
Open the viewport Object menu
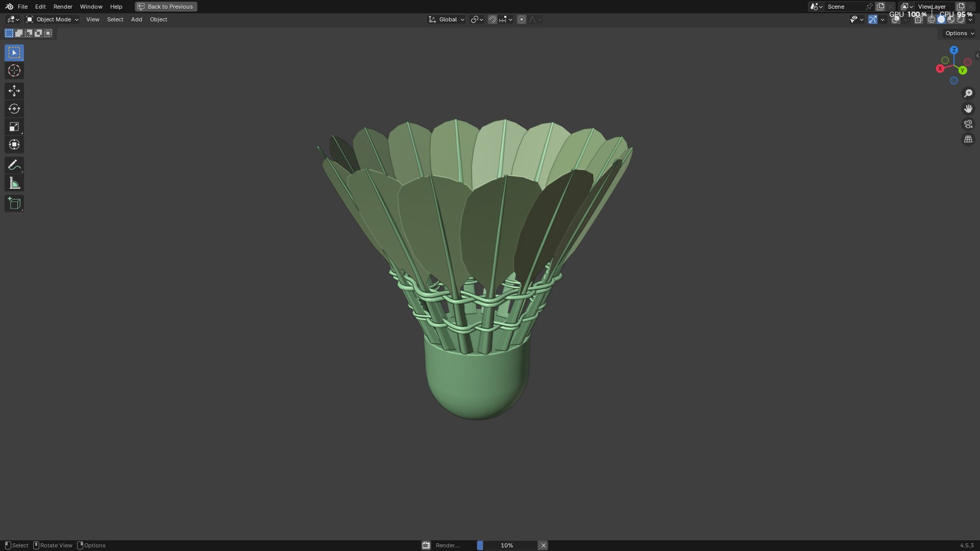tap(158, 19)
